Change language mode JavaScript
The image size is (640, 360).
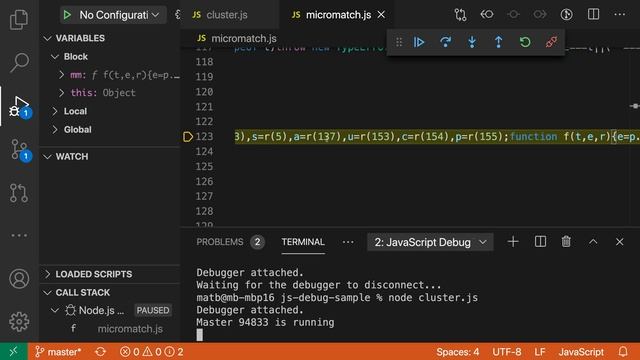581,352
